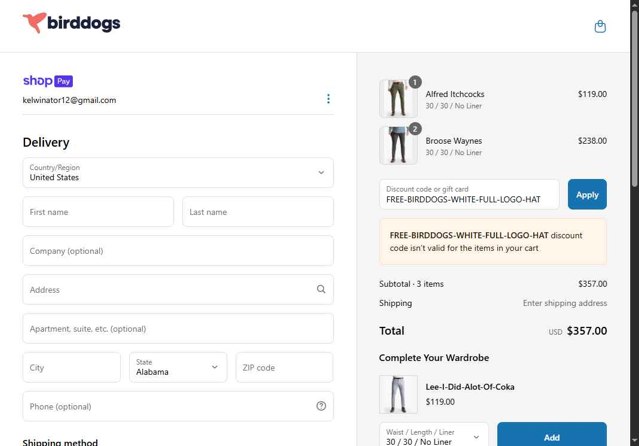The height and width of the screenshot is (446, 639).
Task: Click the Phone (optional) field
Action: 178,406
